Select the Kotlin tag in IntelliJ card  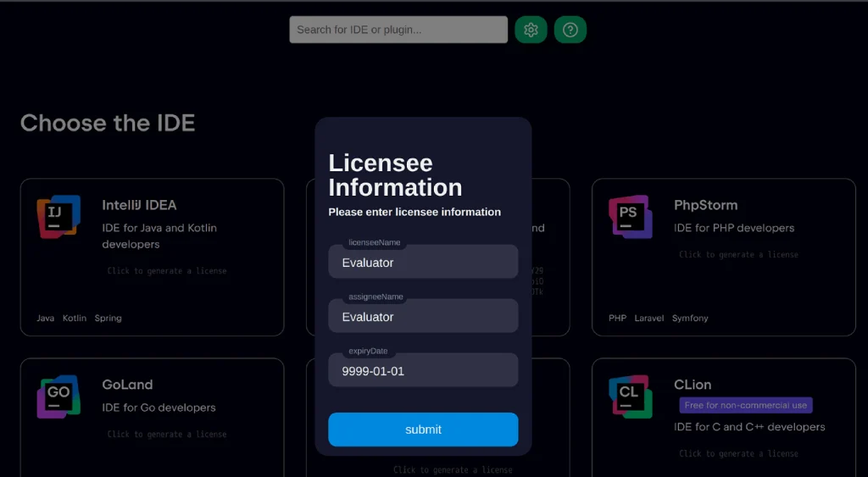pyautogui.click(x=75, y=319)
